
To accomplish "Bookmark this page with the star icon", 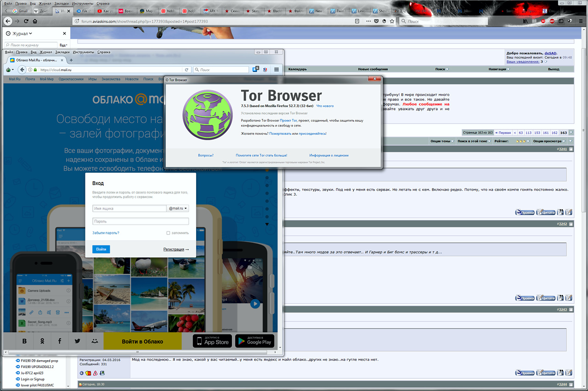I will point(392,21).
